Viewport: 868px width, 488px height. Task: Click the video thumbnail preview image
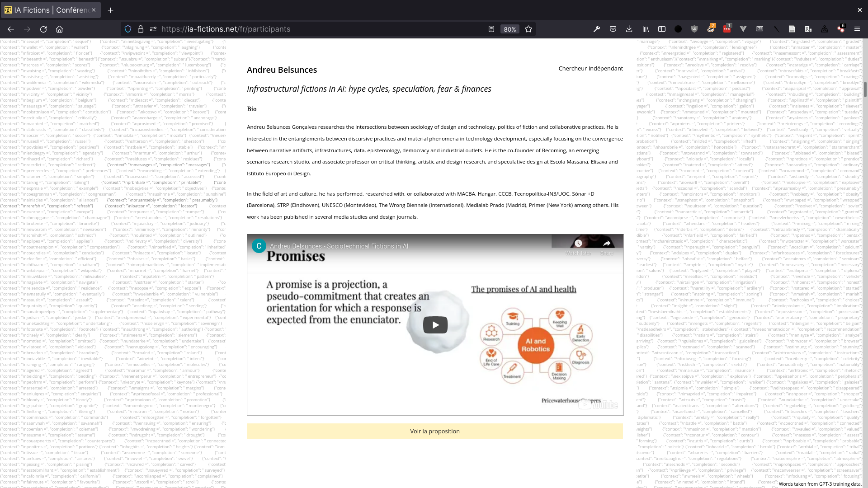pyautogui.click(x=435, y=324)
